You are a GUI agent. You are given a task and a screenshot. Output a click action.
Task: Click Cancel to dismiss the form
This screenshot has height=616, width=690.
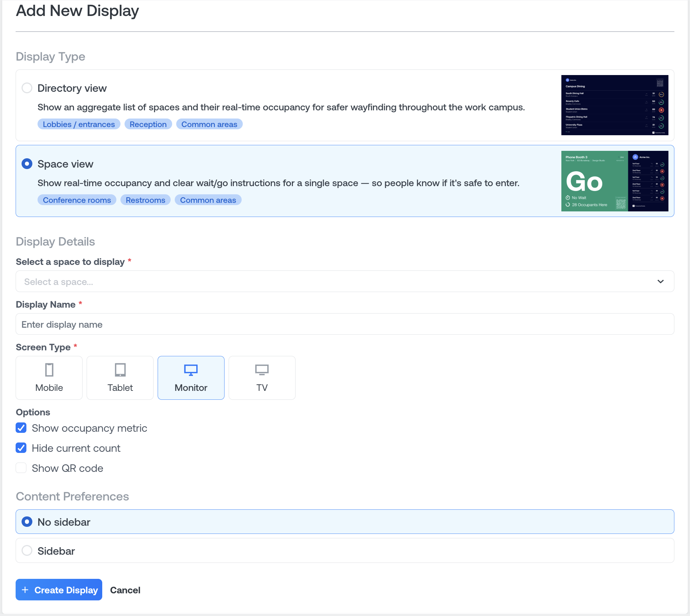pyautogui.click(x=125, y=590)
